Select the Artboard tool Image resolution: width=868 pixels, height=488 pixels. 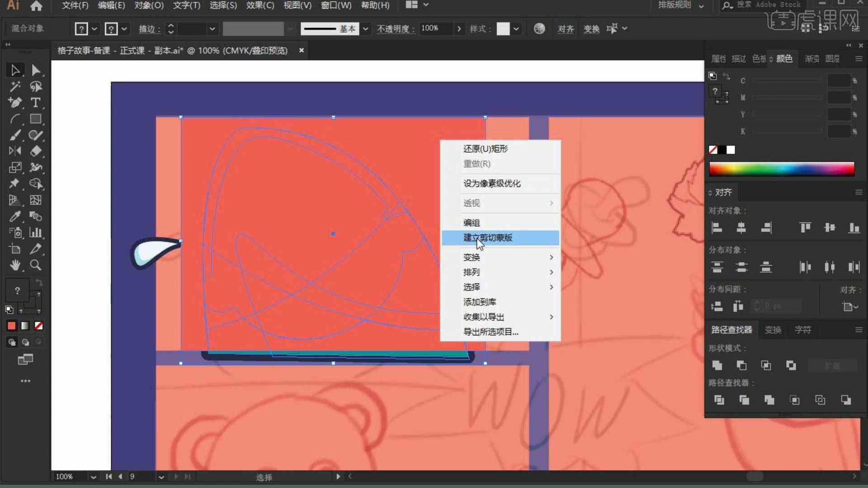[x=14, y=249]
